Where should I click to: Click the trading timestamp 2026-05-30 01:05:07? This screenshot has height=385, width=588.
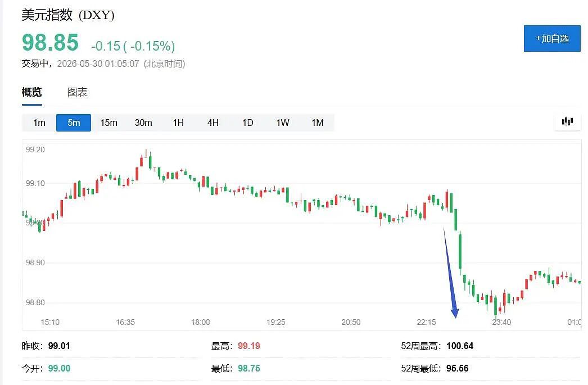coord(98,64)
